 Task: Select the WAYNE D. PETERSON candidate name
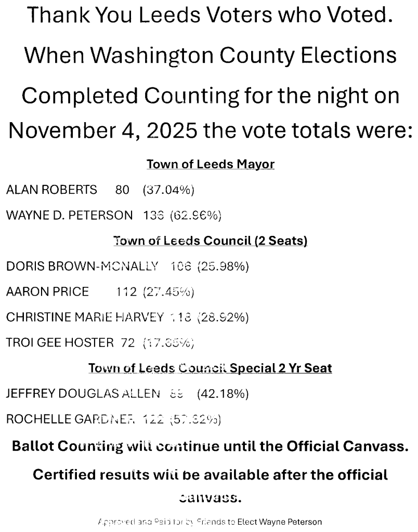69,215
